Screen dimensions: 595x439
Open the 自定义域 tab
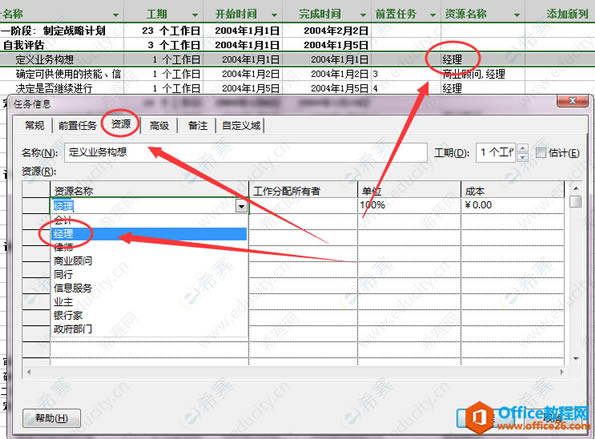click(x=241, y=125)
